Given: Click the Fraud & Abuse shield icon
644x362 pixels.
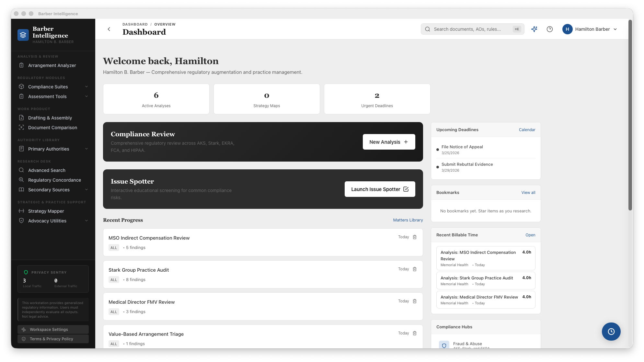Looking at the screenshot, I should click(444, 345).
